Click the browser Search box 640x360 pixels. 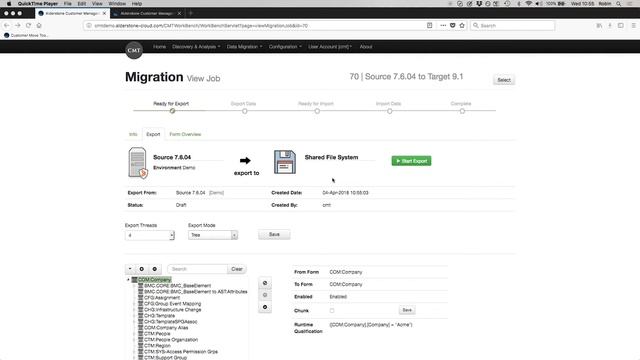tap(513, 25)
